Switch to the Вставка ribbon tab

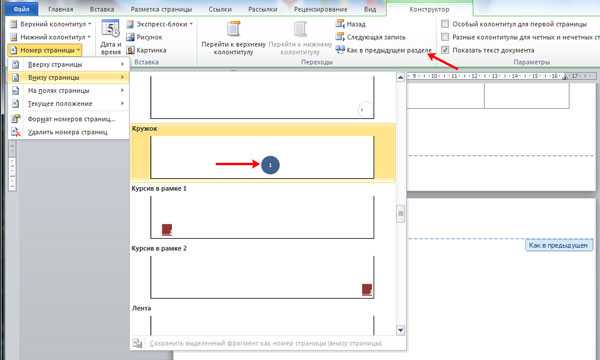tap(102, 9)
